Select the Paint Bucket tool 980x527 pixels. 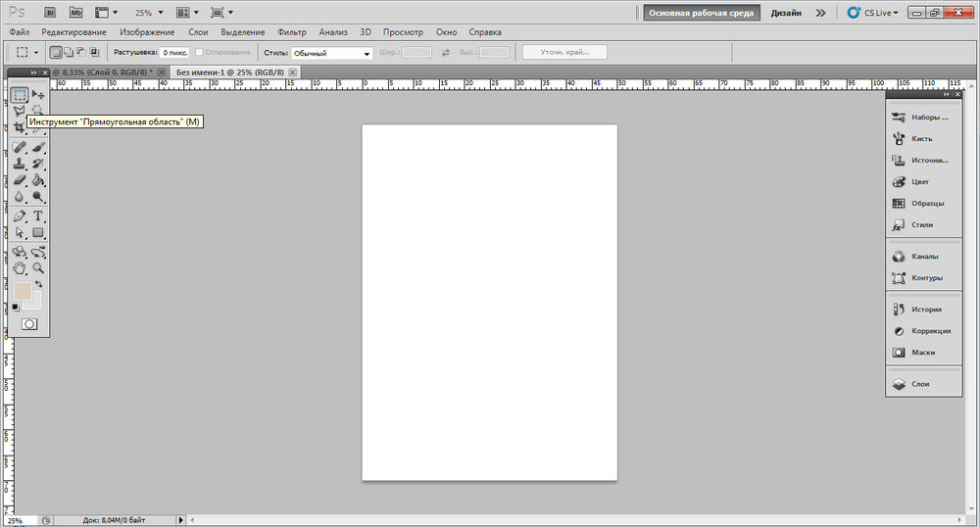pos(38,180)
